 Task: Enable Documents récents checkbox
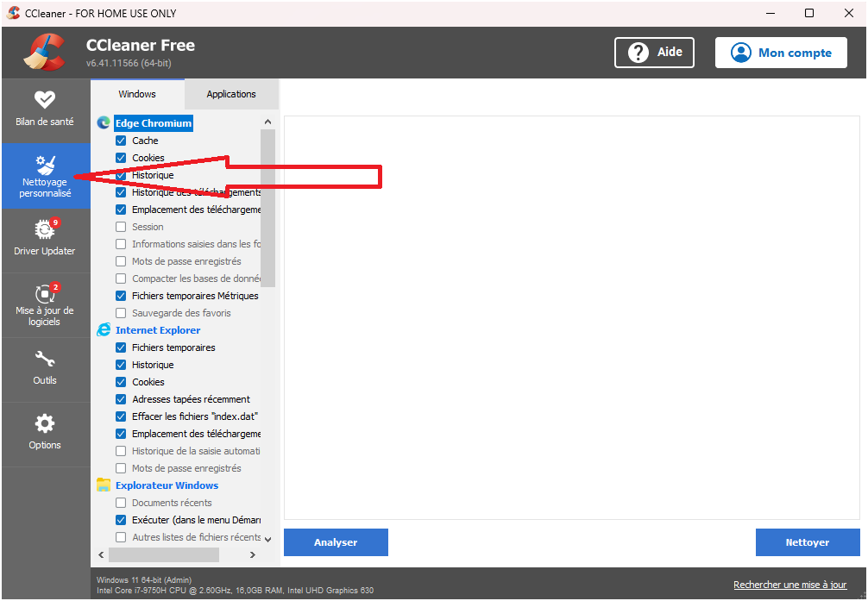click(121, 503)
